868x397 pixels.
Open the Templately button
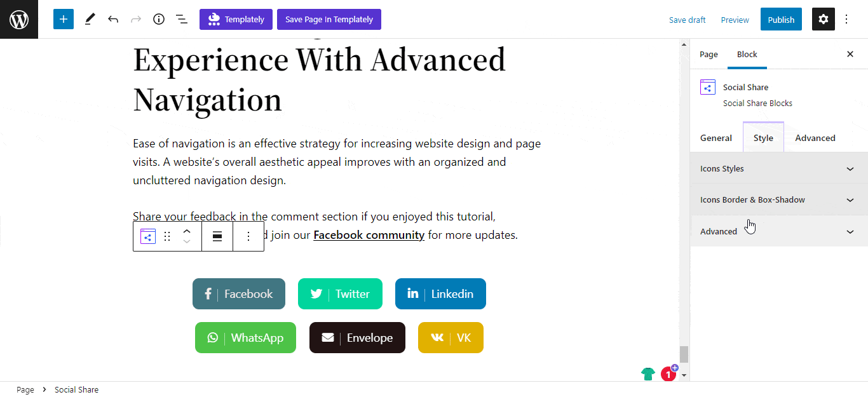click(236, 19)
